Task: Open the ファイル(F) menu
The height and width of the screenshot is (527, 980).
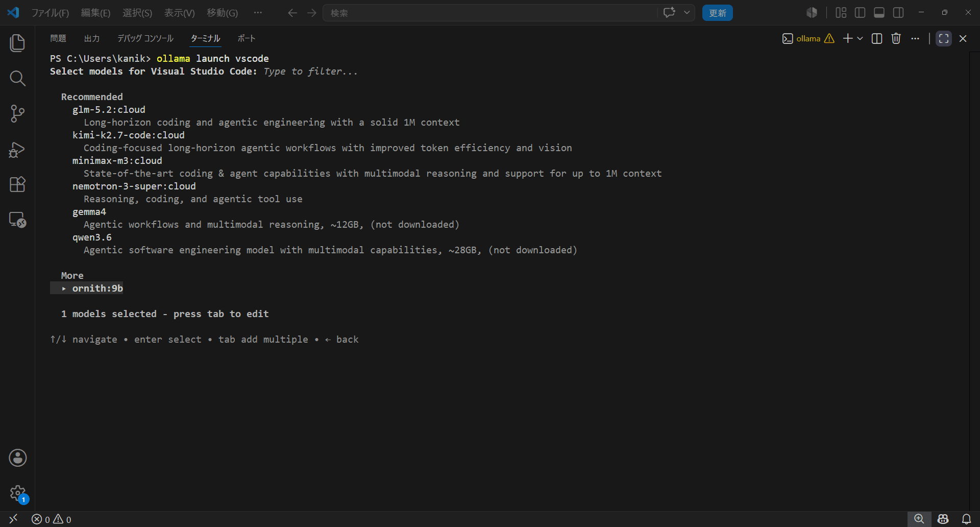Action: click(x=50, y=13)
